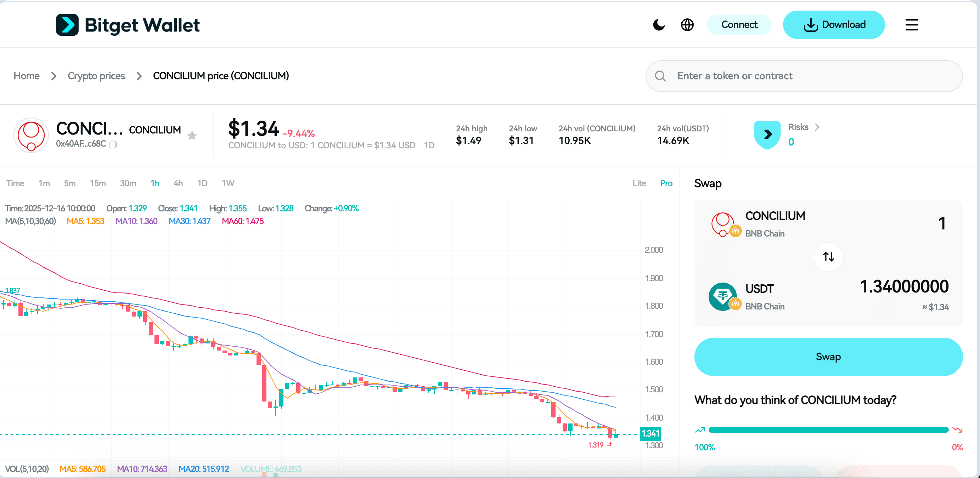980x478 pixels.
Task: Open the language selector globe icon
Action: [687, 25]
